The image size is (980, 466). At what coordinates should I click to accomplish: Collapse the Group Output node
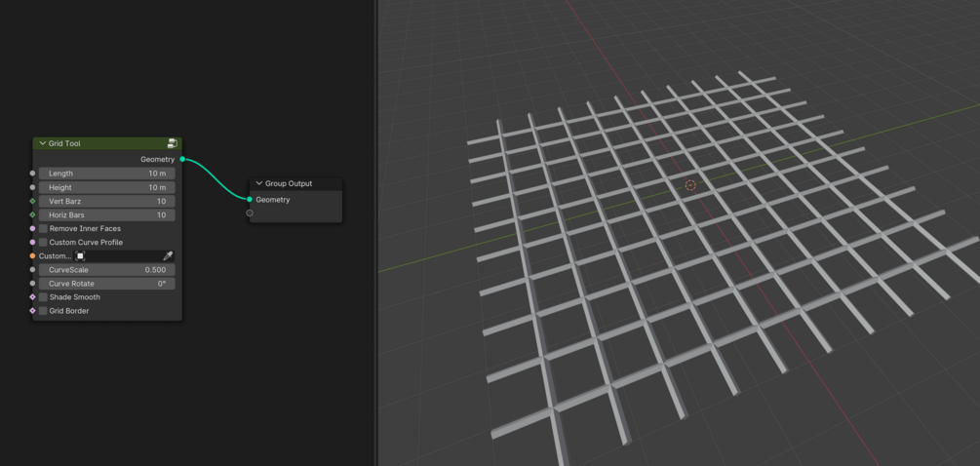(258, 183)
